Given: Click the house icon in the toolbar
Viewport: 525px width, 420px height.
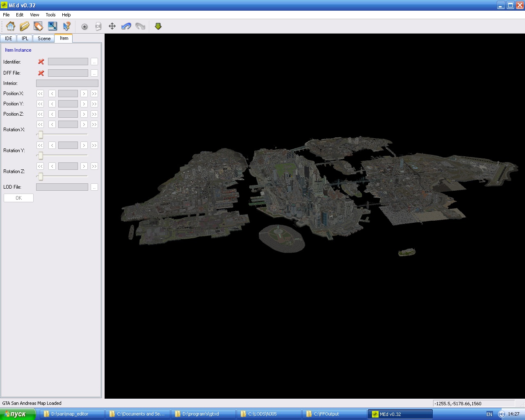Looking at the screenshot, I should point(11,26).
